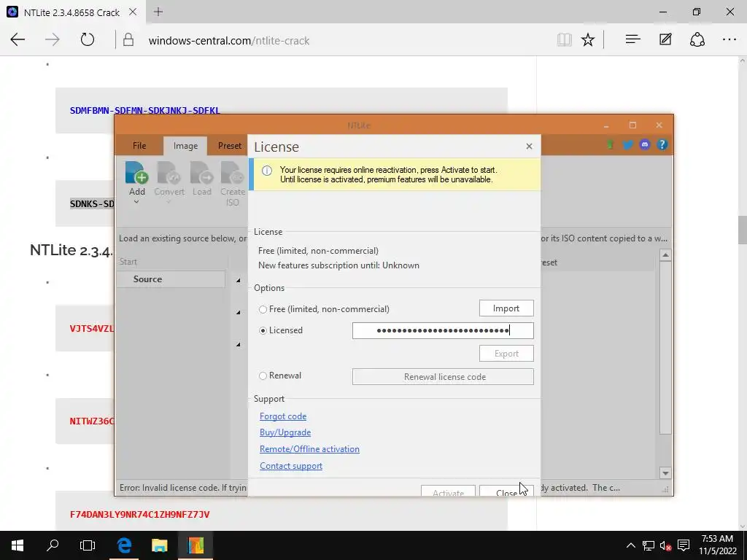This screenshot has height=560, width=747.
Task: Click the browser Back arrow
Action: pos(18,39)
